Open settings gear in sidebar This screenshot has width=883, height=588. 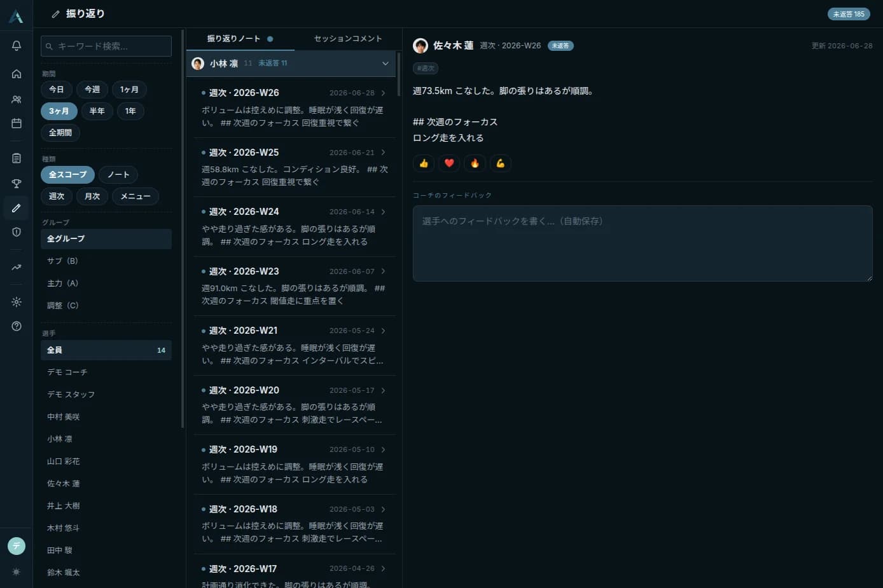click(17, 302)
